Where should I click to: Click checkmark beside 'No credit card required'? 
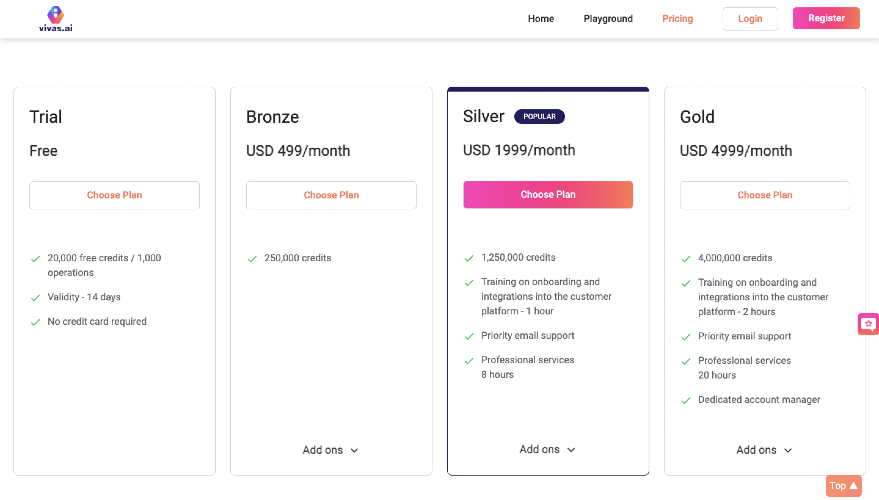point(35,322)
